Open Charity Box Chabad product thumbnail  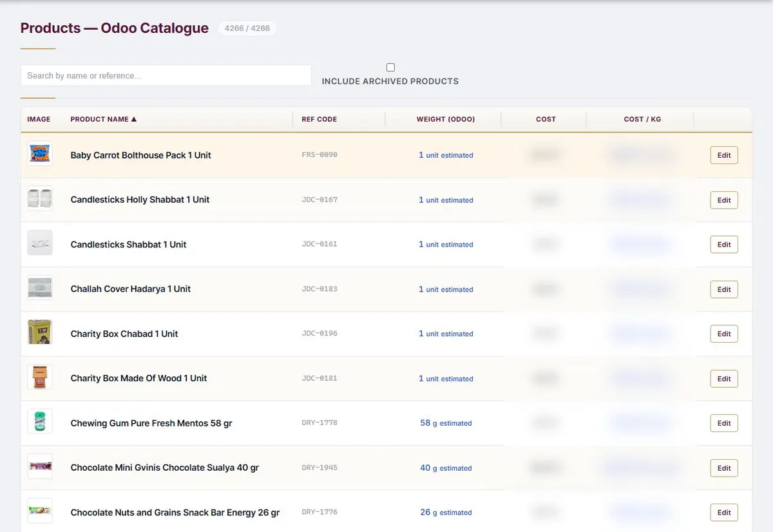[40, 334]
